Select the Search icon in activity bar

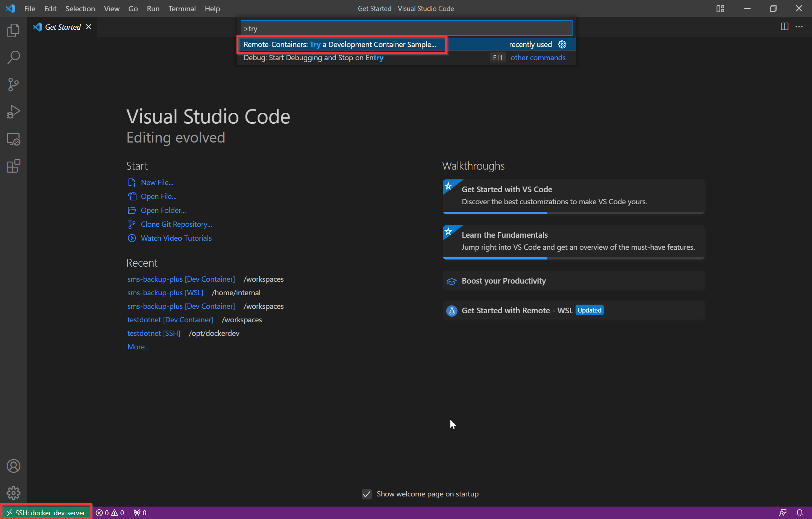pyautogui.click(x=14, y=57)
